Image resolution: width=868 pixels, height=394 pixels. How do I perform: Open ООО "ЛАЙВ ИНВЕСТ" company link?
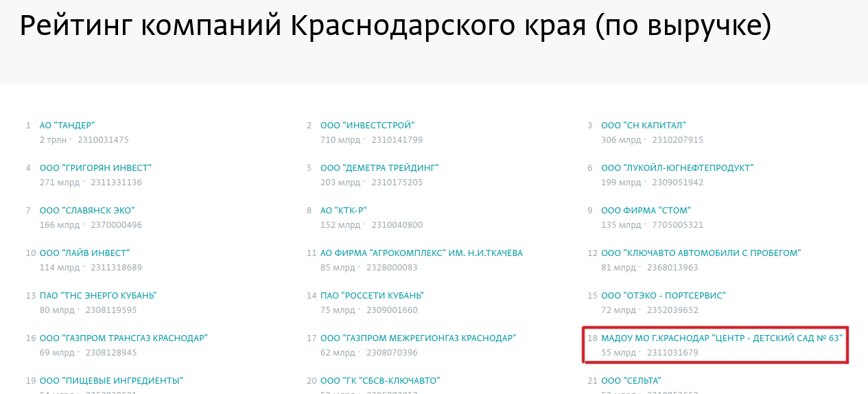click(x=84, y=253)
